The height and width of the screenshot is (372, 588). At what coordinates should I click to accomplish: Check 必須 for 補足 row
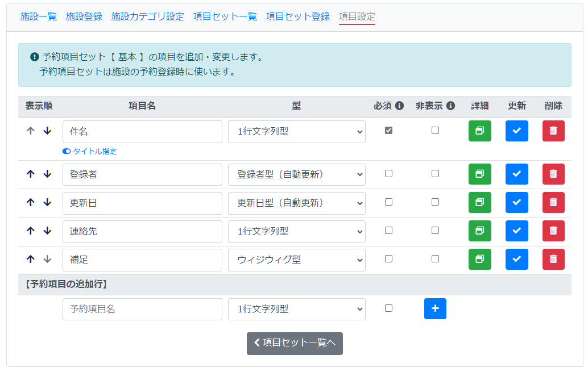coord(388,259)
